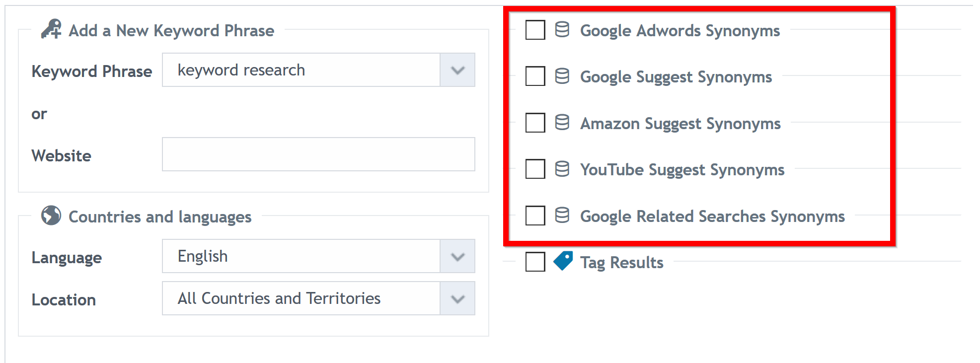Screen dimensions: 980x363
Task: Click the All Countries and Territories combo box
Action: [318, 298]
